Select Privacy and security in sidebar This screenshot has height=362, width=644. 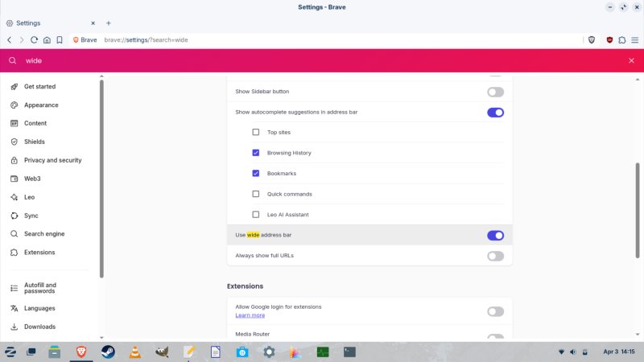(52, 160)
